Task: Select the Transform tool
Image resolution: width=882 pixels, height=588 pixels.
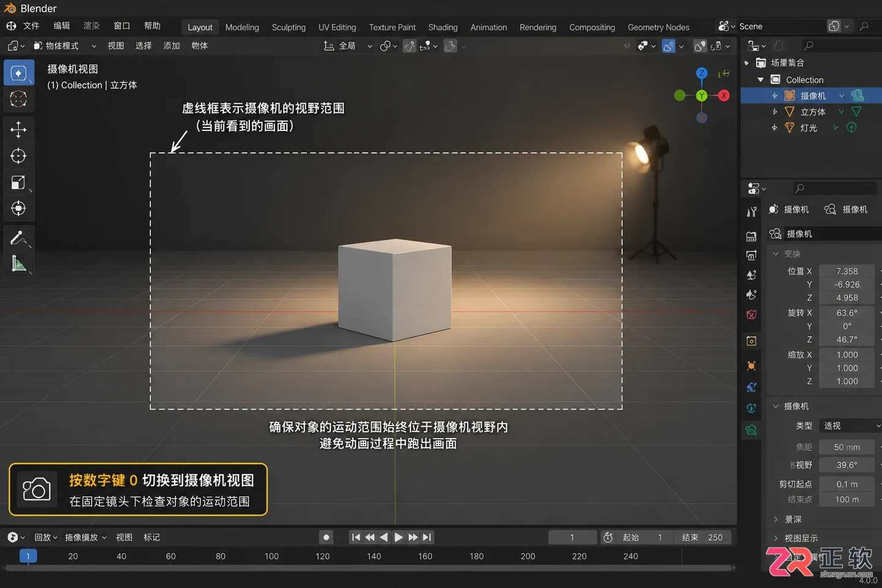Action: click(x=19, y=208)
